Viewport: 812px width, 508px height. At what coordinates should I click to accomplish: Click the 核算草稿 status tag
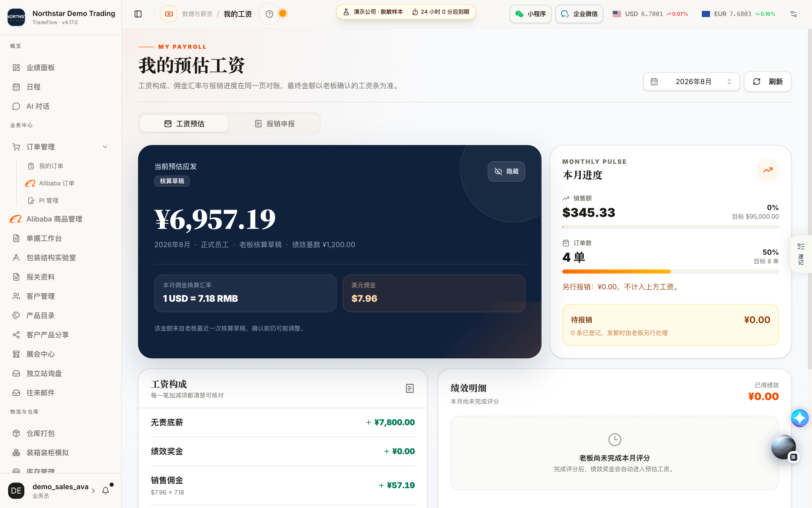[172, 181]
